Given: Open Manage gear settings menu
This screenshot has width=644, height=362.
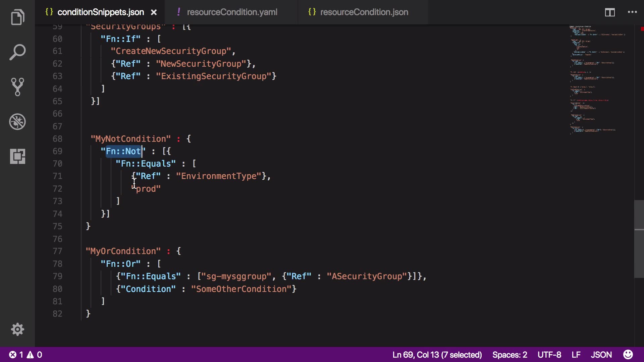Looking at the screenshot, I should tap(17, 329).
